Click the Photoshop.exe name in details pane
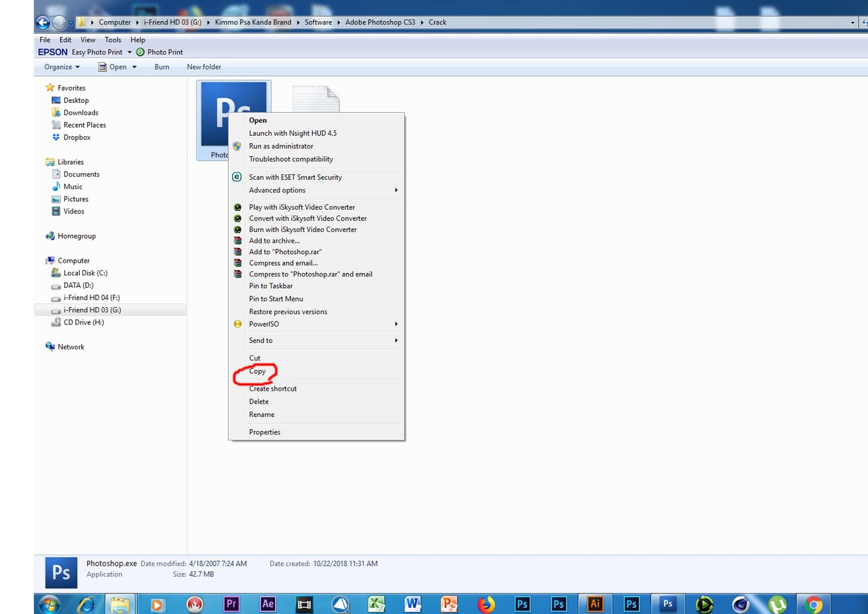868x614 pixels. tap(111, 564)
